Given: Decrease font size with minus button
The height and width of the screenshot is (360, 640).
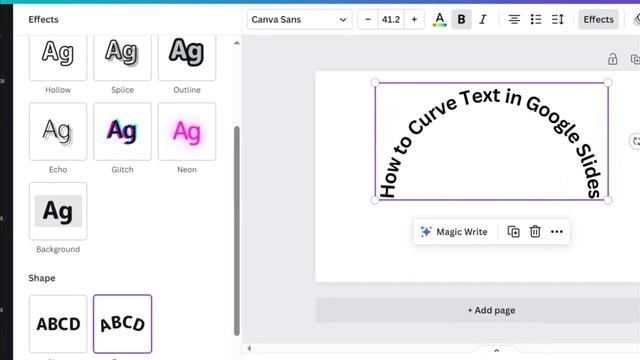Looking at the screenshot, I should point(368,20).
